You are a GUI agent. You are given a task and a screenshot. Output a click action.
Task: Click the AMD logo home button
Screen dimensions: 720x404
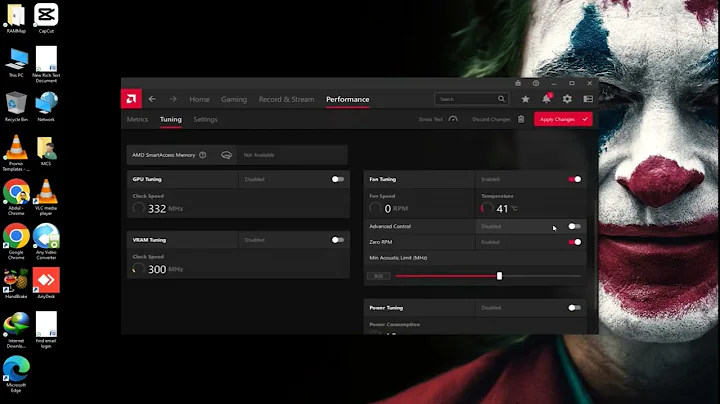point(131,99)
